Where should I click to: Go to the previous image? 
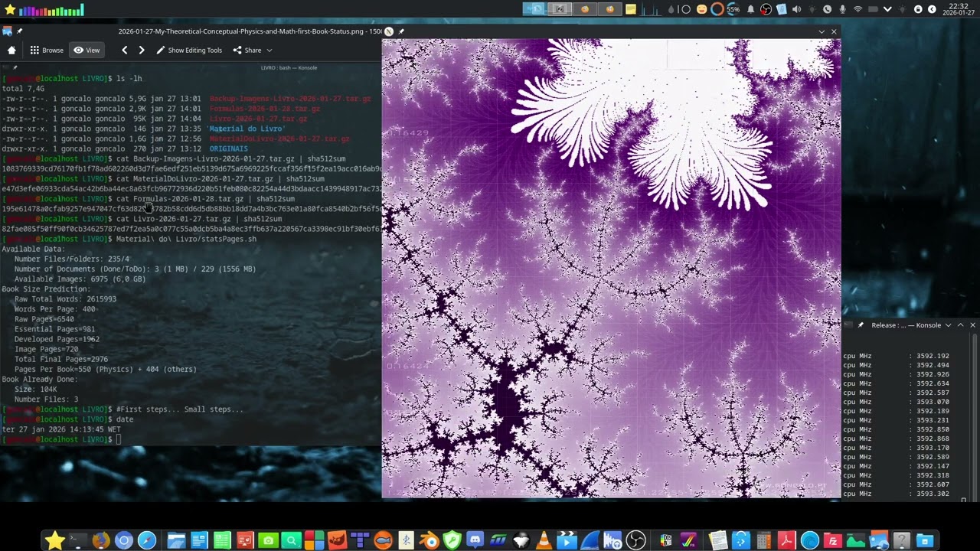click(125, 51)
